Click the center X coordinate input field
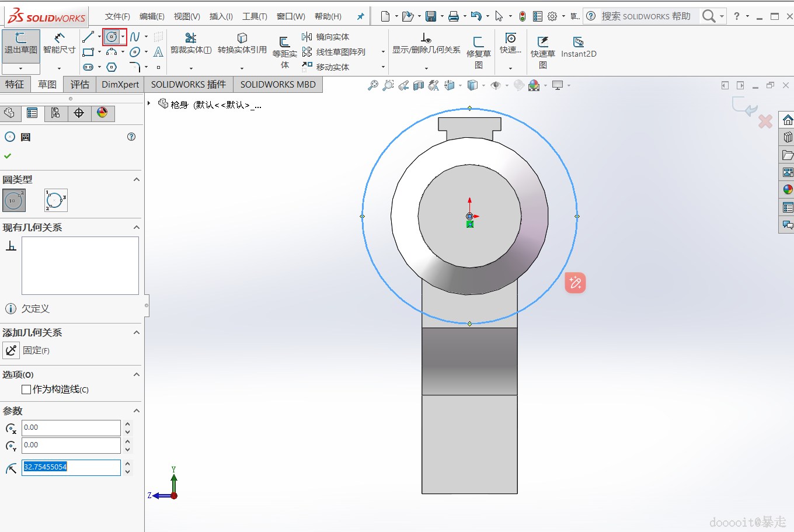Image resolution: width=794 pixels, height=532 pixels. point(71,427)
